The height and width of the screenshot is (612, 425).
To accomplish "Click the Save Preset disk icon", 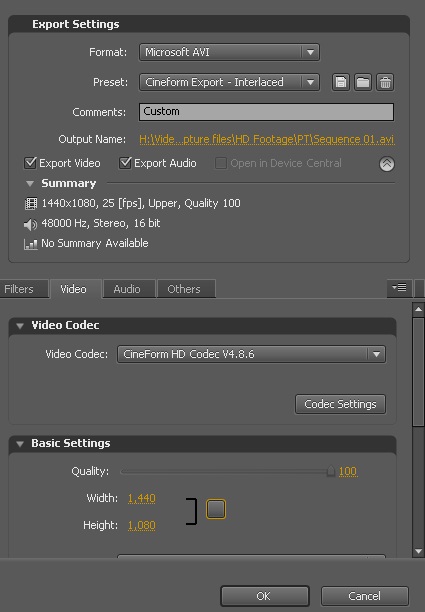I will 341,82.
